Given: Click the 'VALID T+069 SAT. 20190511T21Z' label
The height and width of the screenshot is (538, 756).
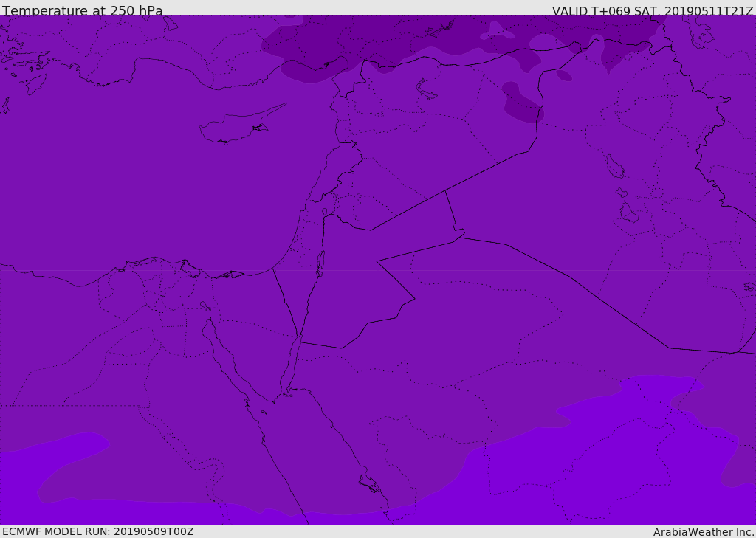Looking at the screenshot, I should 653,10.
